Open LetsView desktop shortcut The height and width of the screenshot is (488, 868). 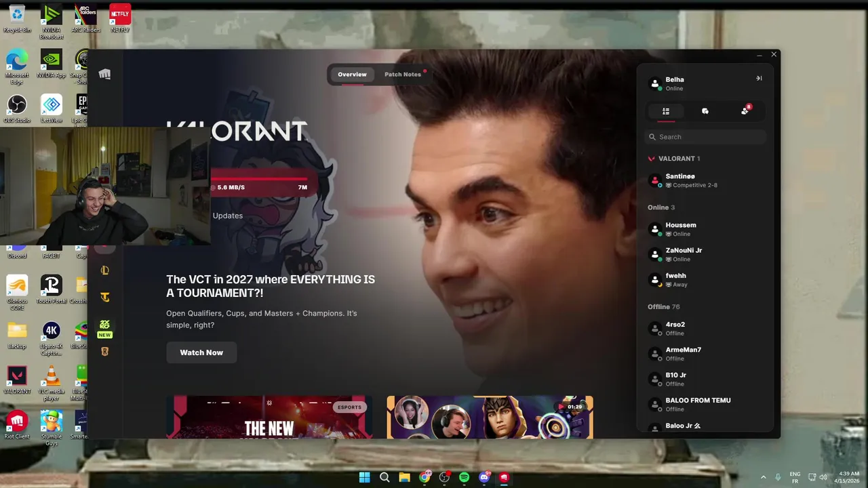tap(52, 109)
